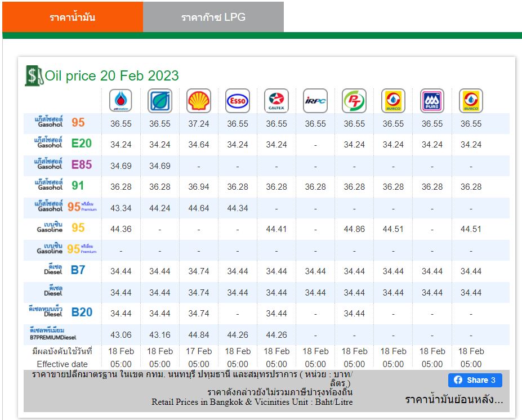
Task: Click Retail Prices in Bangkok & Vicinities note
Action: 252,402
